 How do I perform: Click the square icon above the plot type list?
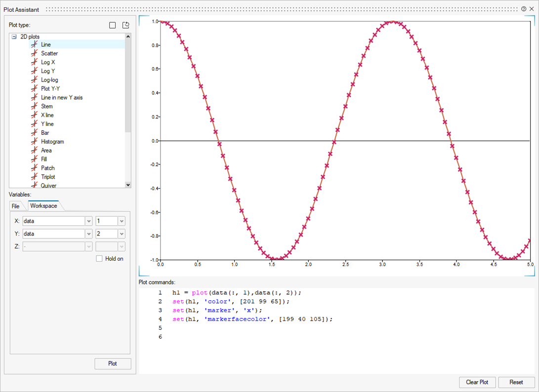[x=113, y=25]
